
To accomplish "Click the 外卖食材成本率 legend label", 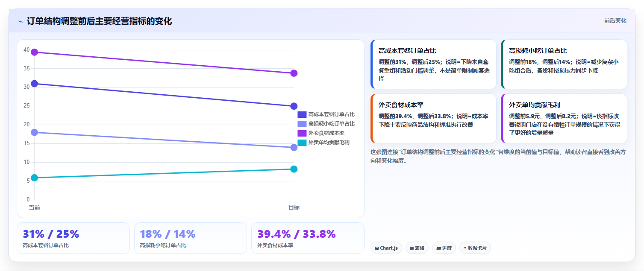I will tap(326, 133).
